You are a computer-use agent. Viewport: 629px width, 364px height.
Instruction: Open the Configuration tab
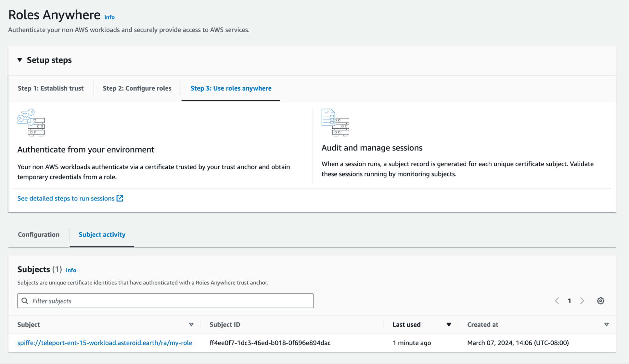pos(38,234)
